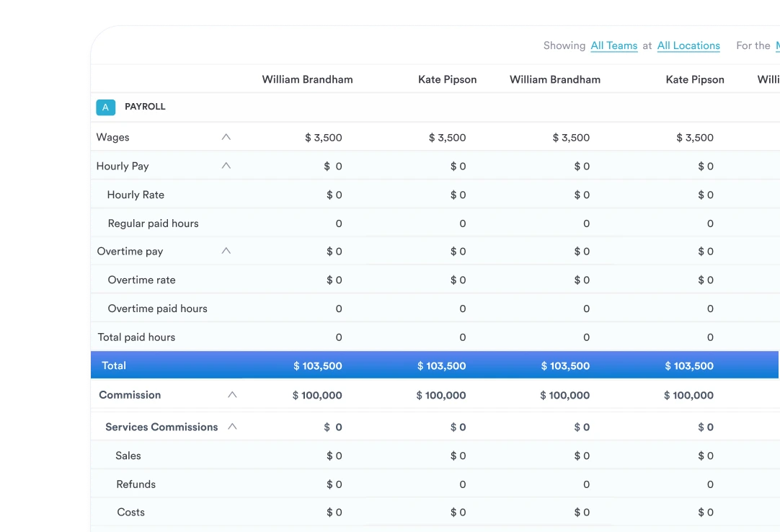This screenshot has width=780, height=532.
Task: Collapse the Overtime pay section chevron
Action: click(x=226, y=251)
